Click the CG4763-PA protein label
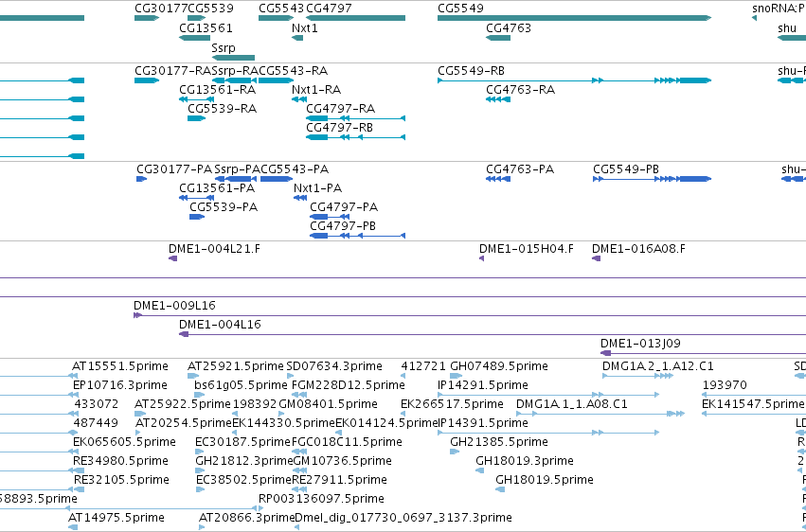This screenshot has height=532, width=806. (x=520, y=168)
